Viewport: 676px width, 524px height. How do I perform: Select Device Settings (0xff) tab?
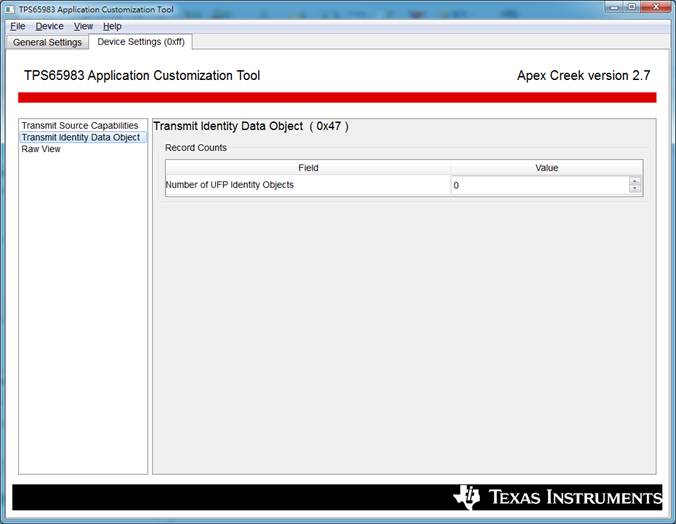click(141, 42)
